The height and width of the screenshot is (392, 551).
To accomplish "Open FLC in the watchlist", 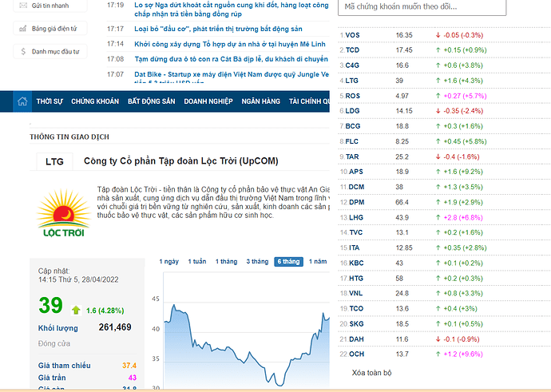I will [351, 141].
